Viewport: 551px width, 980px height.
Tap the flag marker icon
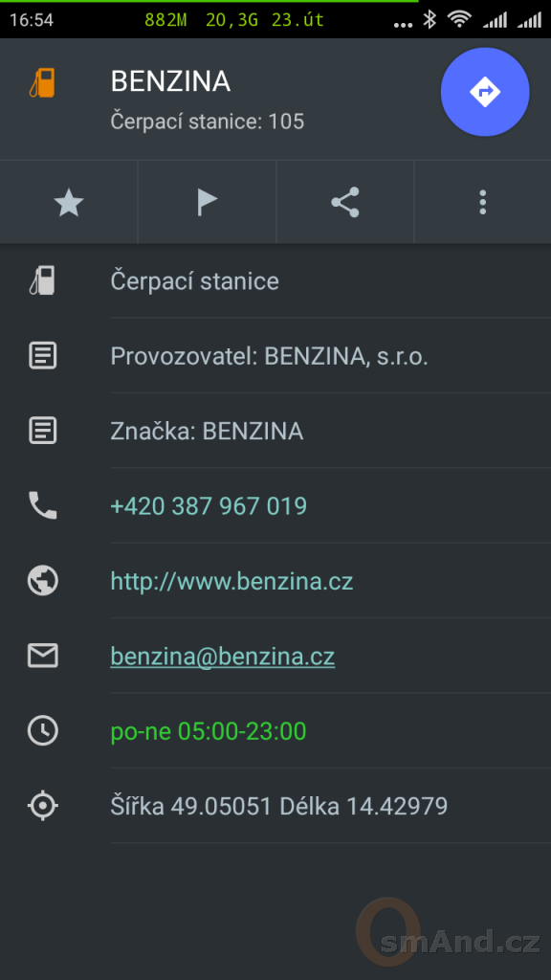pos(207,203)
